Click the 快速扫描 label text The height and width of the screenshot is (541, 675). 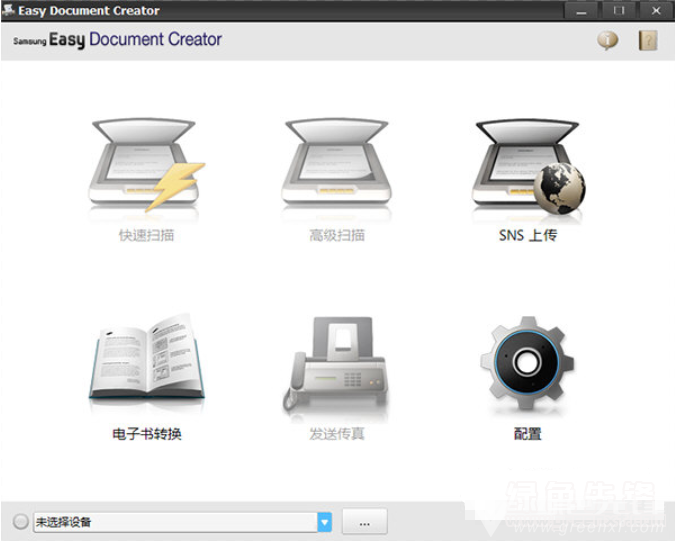[x=146, y=235]
